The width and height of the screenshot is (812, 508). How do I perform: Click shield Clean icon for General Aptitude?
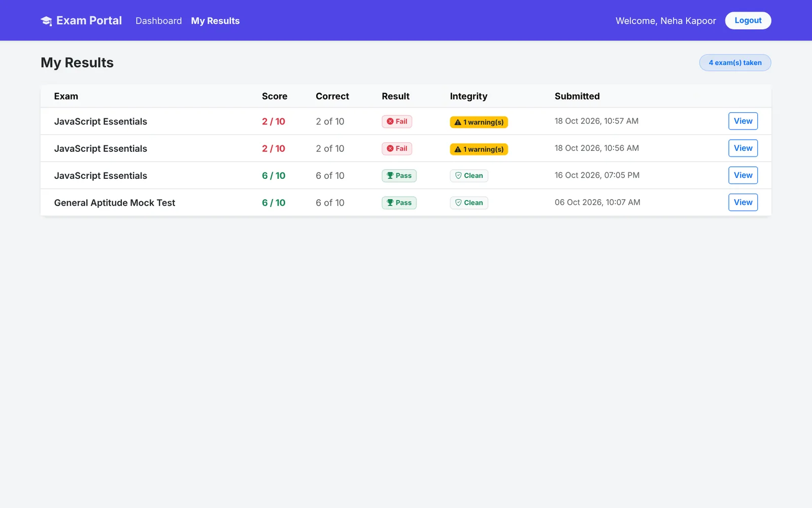click(x=458, y=203)
